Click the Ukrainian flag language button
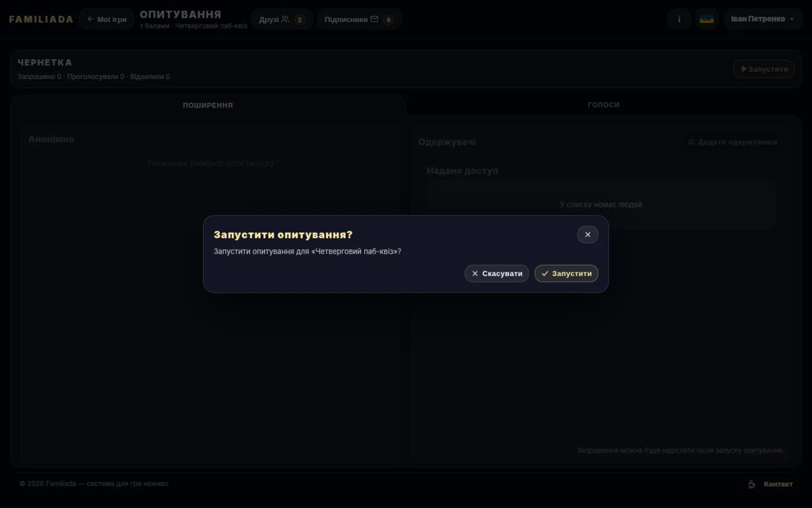The height and width of the screenshot is (508, 812). click(707, 19)
